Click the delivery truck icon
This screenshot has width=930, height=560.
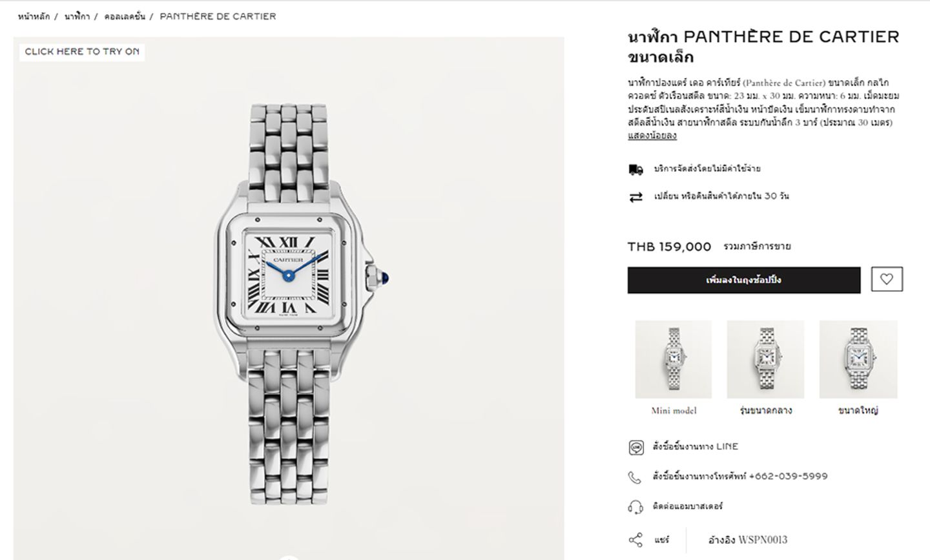(x=635, y=169)
